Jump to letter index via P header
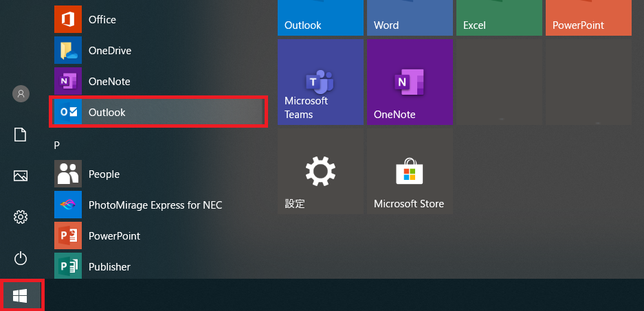This screenshot has height=311, width=644. (x=56, y=145)
